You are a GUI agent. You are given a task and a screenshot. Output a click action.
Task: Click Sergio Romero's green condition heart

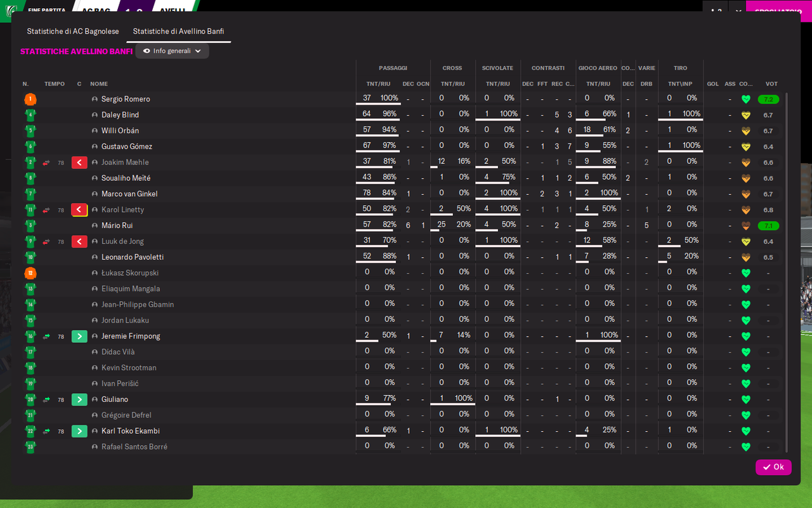[x=746, y=99]
